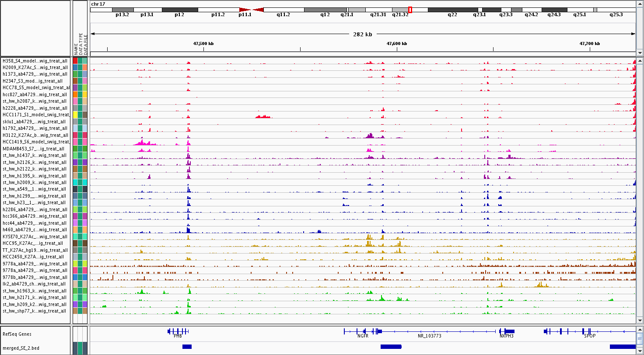The image size is (644, 355).
Task: Click the NAME attribute column header
Action: pos(76,48)
